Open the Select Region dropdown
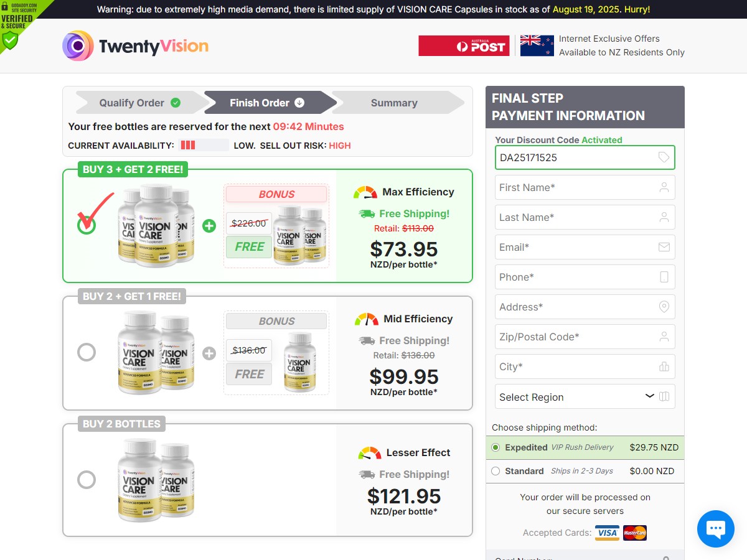The width and height of the screenshot is (747, 560). point(585,397)
